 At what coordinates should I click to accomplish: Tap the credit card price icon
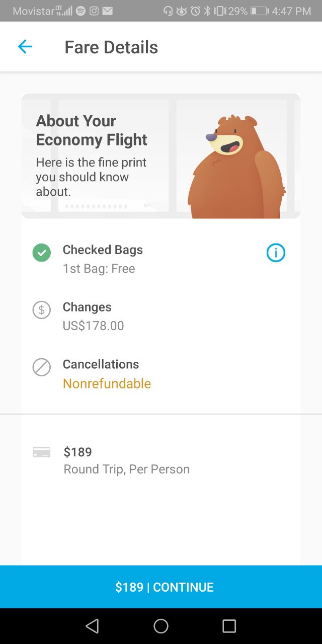pyautogui.click(x=42, y=452)
